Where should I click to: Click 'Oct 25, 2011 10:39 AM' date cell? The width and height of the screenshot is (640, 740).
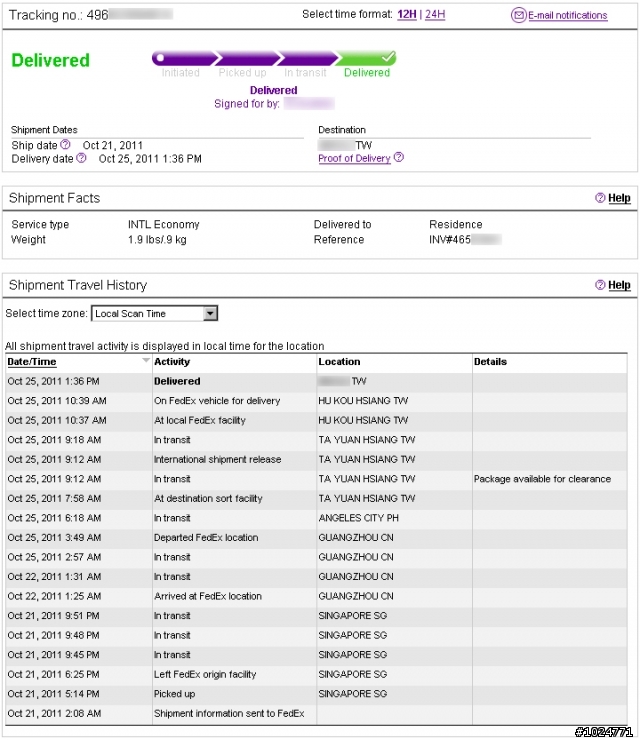(x=57, y=401)
